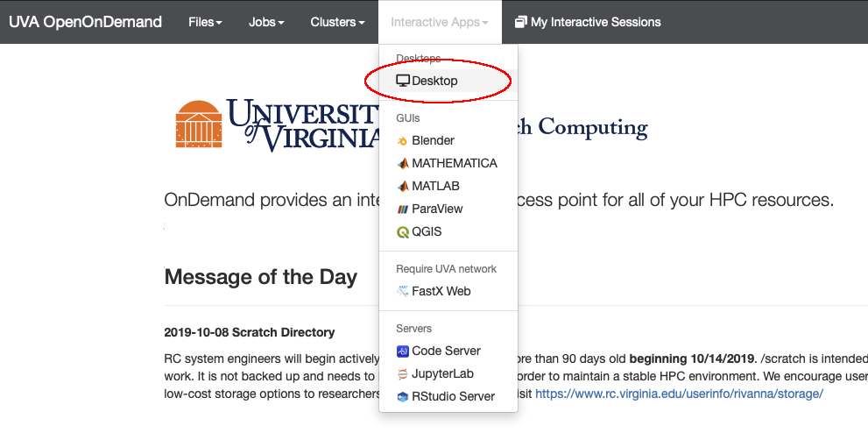Click the MATLAB logo icon
The height and width of the screenshot is (433, 868).
403,186
